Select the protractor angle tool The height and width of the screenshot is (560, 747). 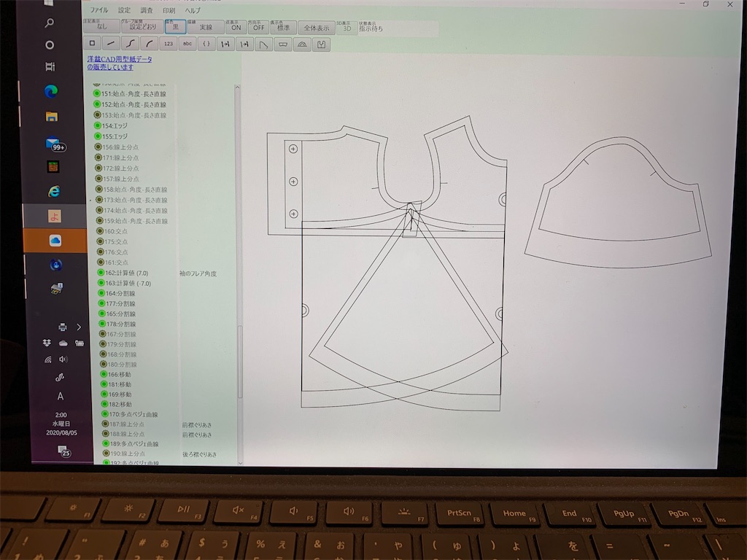coord(302,44)
